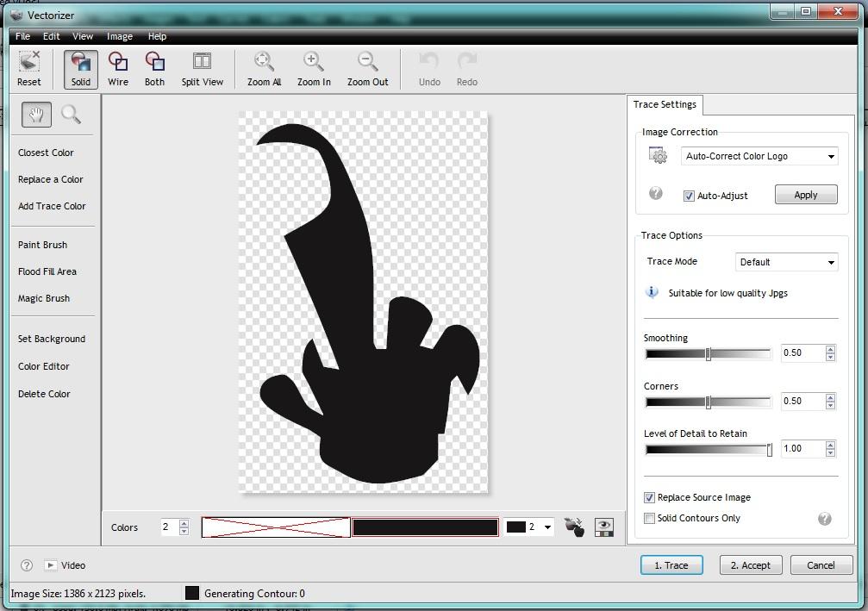Open the Auto-Correct Color Logo dropdown

tap(759, 156)
